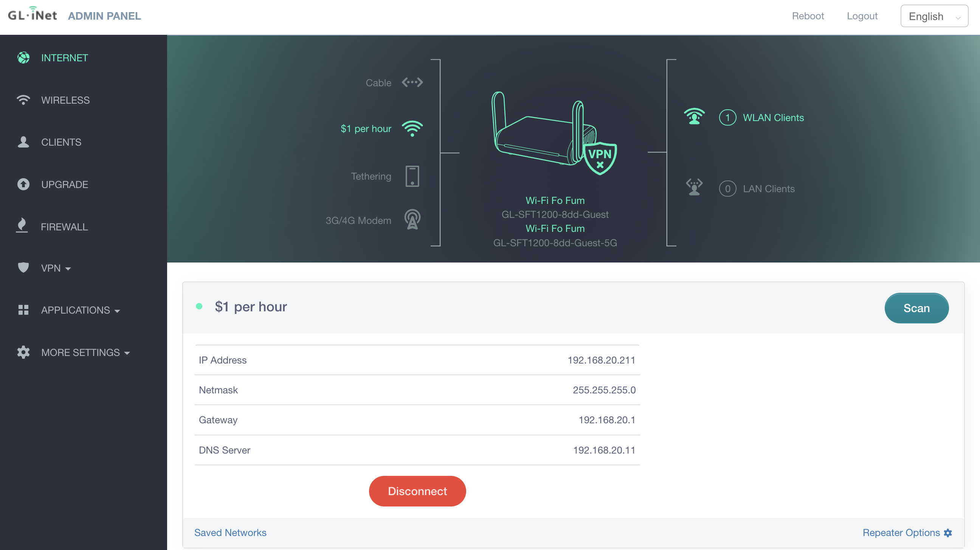Click the Cable connection arrows icon
Screen dimensions: 980x550
[x=412, y=82]
